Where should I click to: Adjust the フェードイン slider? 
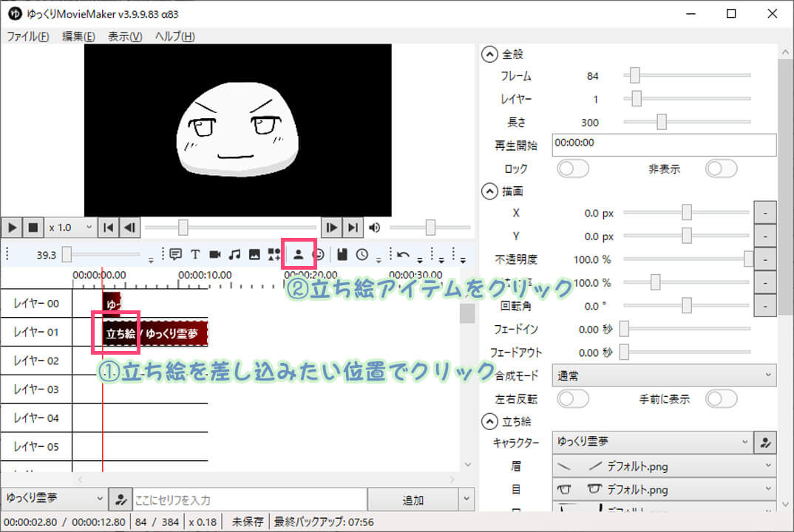tap(625, 329)
